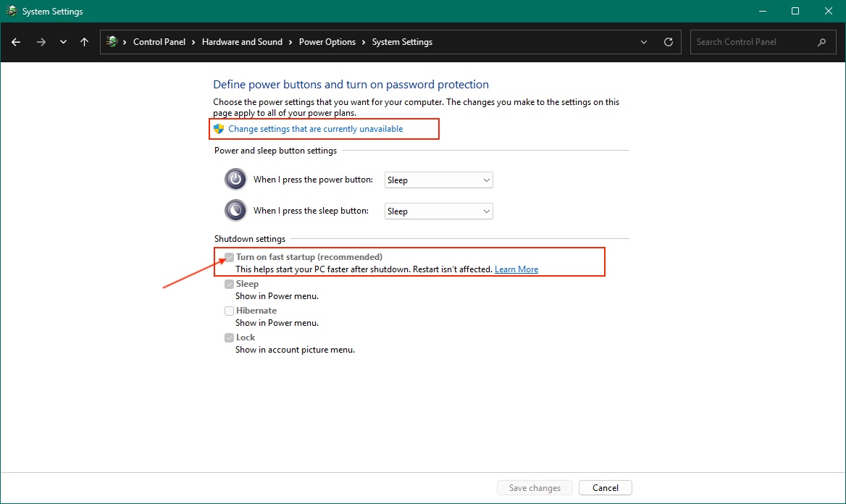
Task: Expand the address bar history dropdown
Action: 644,42
